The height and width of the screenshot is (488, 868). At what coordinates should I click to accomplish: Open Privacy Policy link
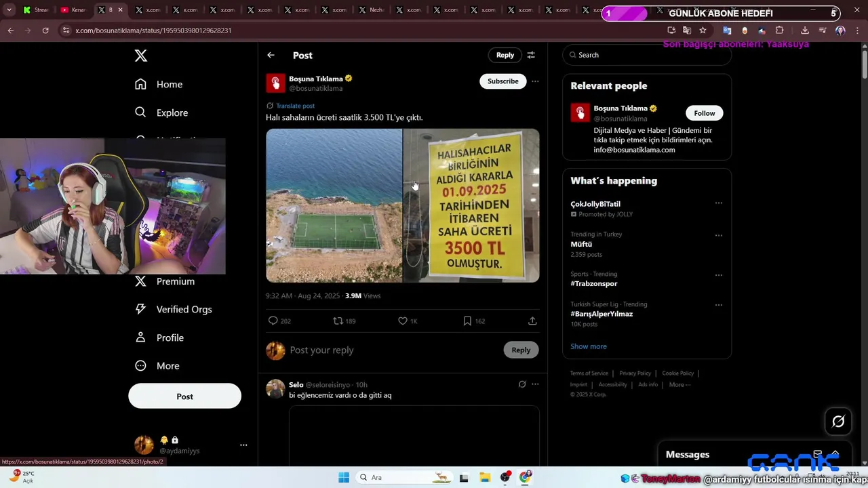point(635,373)
